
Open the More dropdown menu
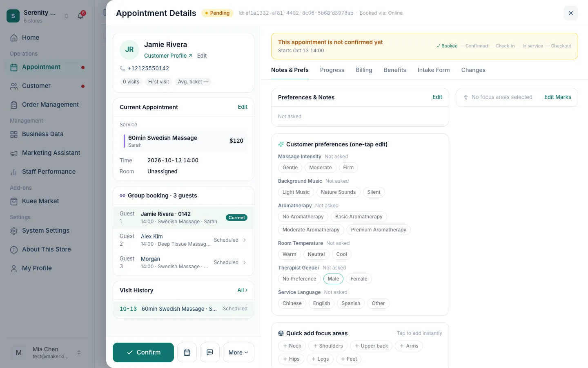click(x=238, y=352)
